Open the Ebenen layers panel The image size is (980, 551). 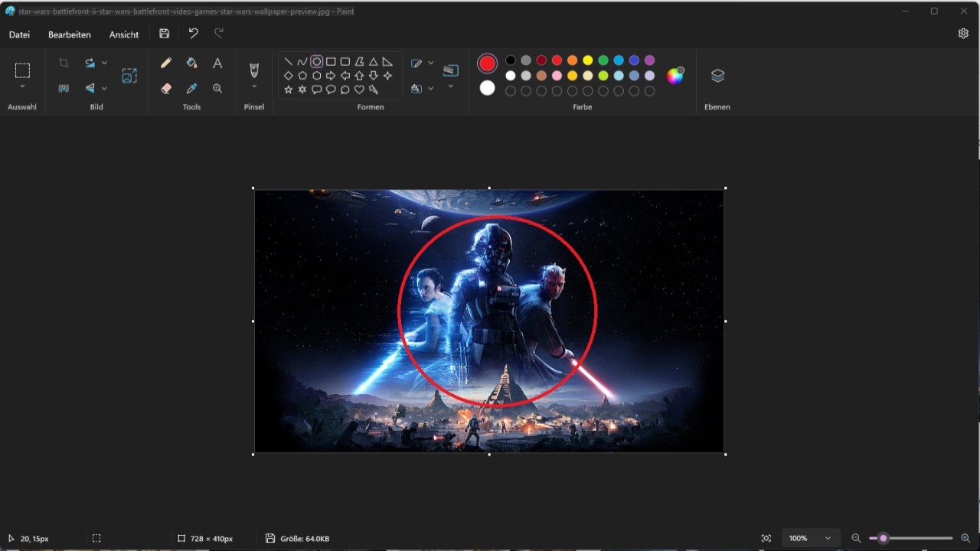[x=717, y=76]
